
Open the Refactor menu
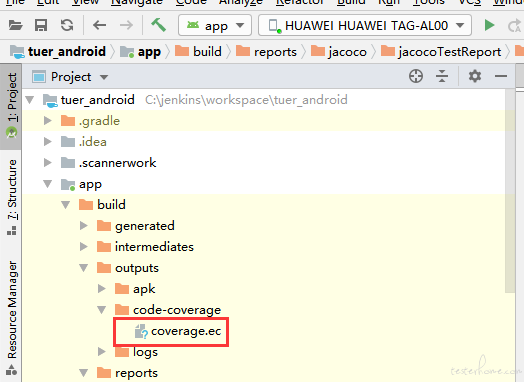300,2
